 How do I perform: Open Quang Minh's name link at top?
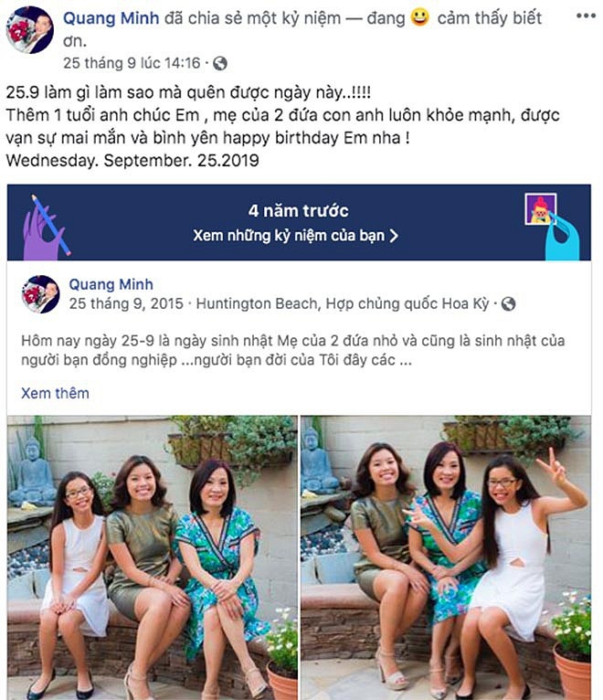coord(111,18)
